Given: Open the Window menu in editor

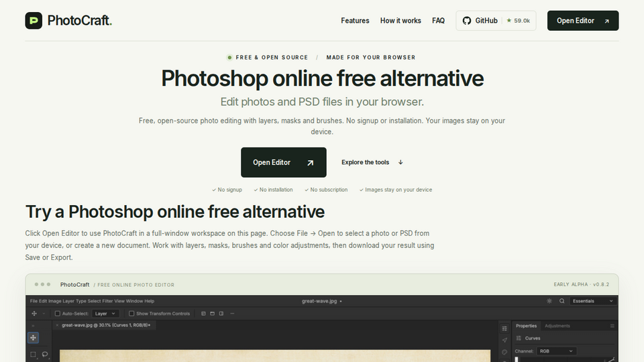Looking at the screenshot, I should click(x=134, y=301).
